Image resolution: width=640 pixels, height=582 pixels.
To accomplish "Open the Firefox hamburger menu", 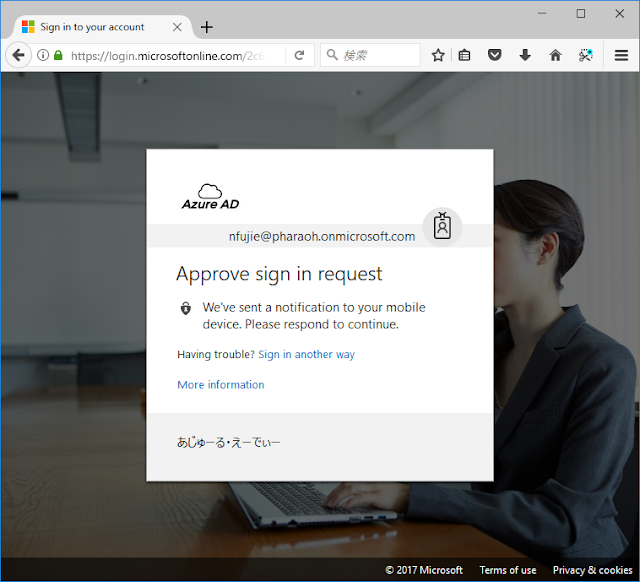I will (x=621, y=55).
